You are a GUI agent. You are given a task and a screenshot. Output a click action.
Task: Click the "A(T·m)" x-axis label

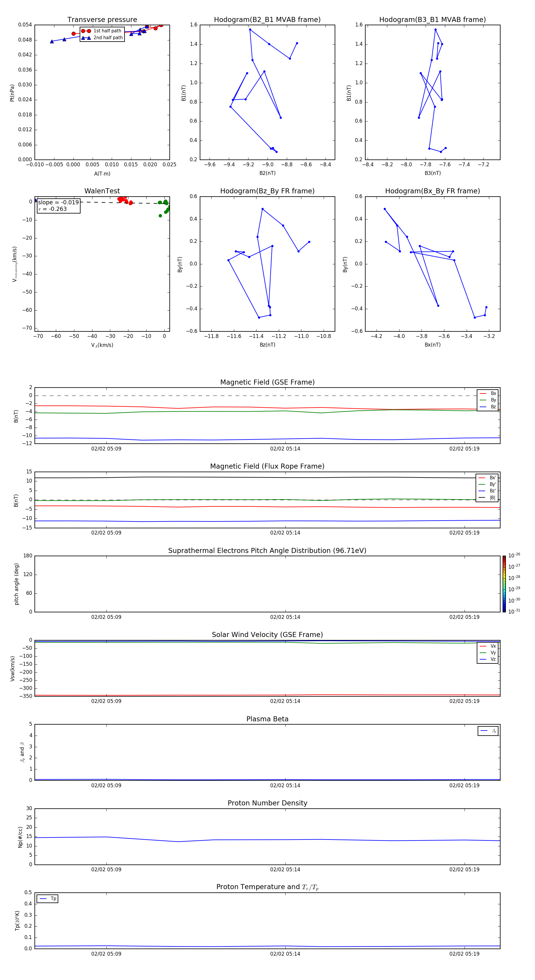tap(102, 173)
